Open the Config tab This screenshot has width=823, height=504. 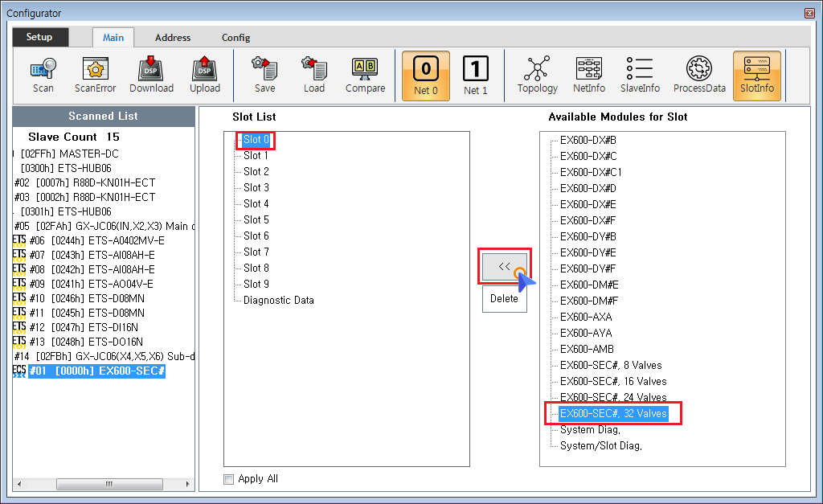click(x=235, y=38)
